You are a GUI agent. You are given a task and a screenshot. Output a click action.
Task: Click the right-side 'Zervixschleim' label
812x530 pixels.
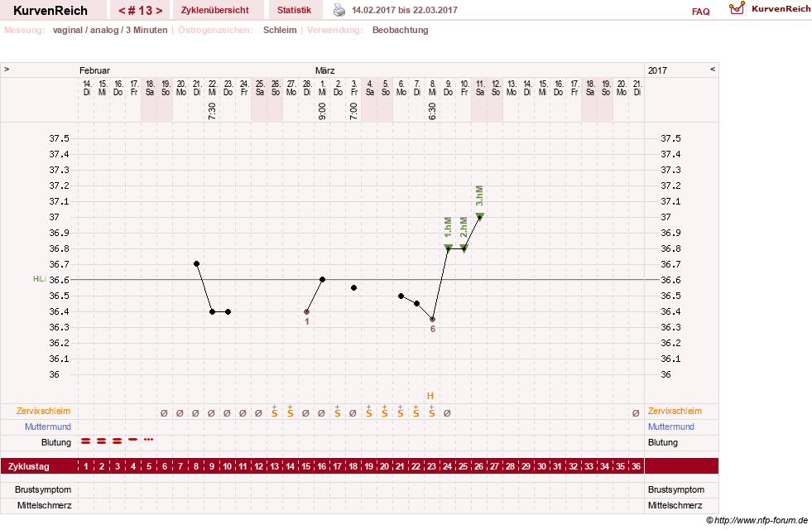pyautogui.click(x=675, y=411)
